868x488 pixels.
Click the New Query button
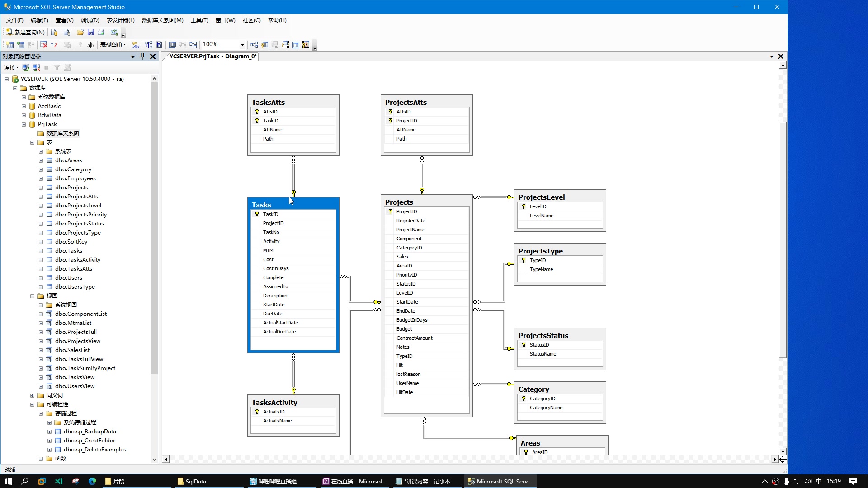[x=26, y=32]
